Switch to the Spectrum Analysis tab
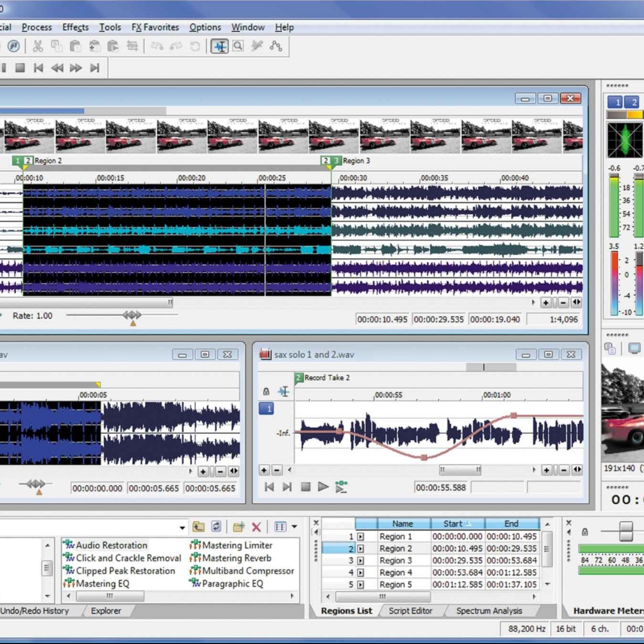Viewport: 644px width, 644px height. pos(489,610)
